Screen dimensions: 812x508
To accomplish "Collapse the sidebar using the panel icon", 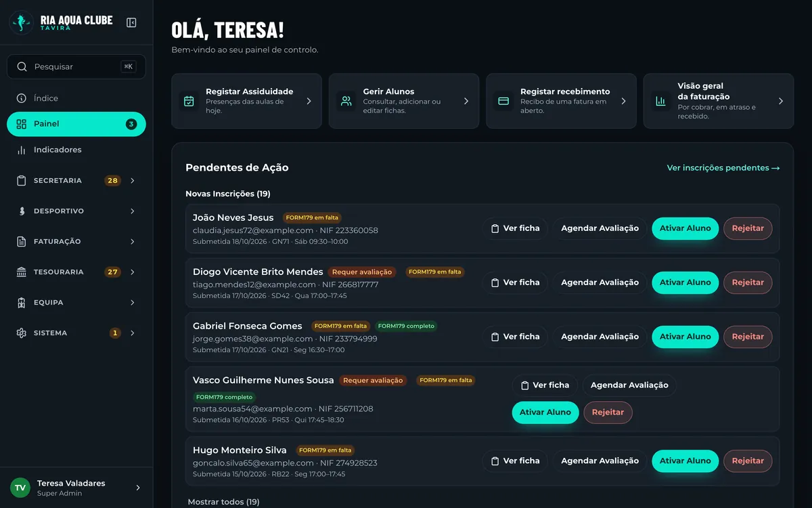I will 131,22.
